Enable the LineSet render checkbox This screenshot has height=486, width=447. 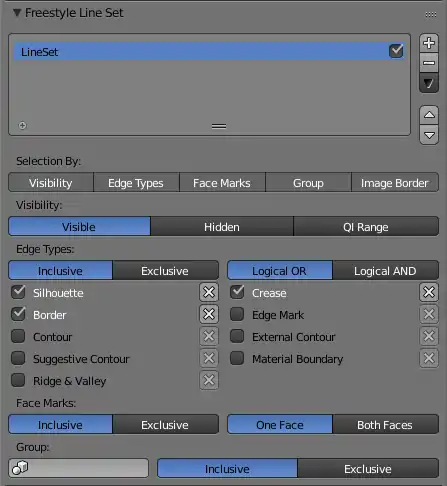tap(396, 51)
